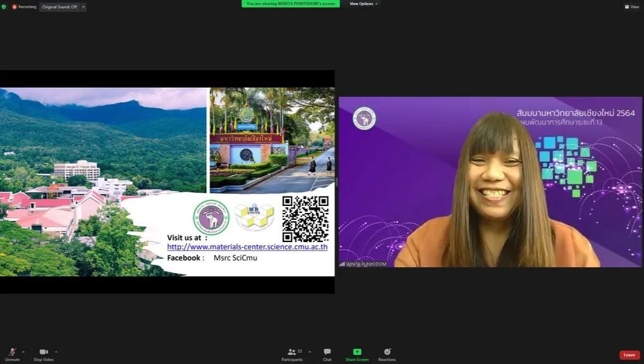Open the View layout menu

[631, 7]
